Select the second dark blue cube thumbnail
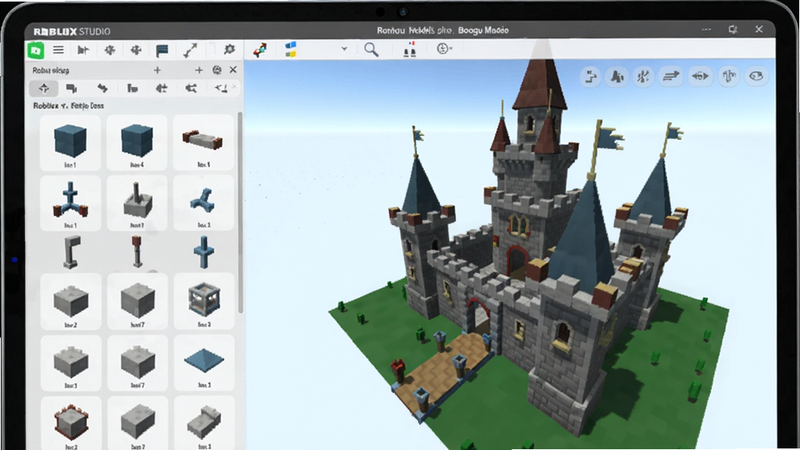This screenshot has height=450, width=800. coord(137,142)
